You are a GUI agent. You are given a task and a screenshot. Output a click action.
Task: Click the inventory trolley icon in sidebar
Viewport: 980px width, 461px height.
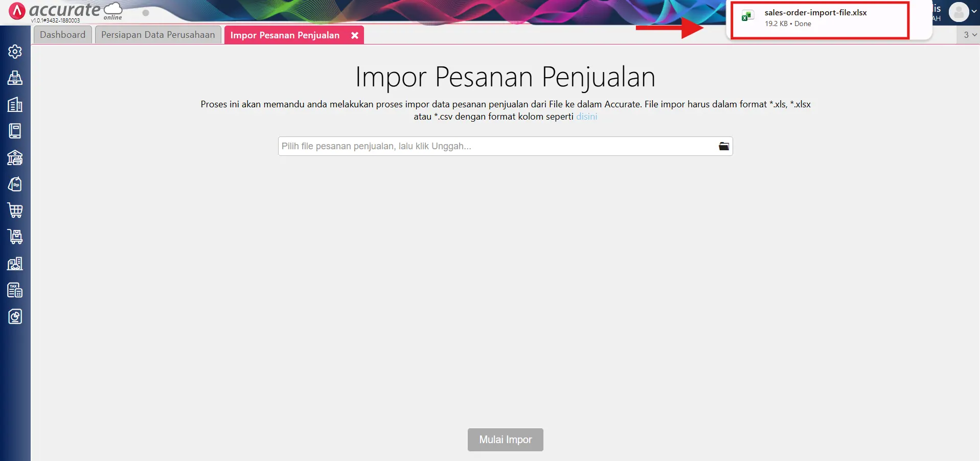coord(15,237)
